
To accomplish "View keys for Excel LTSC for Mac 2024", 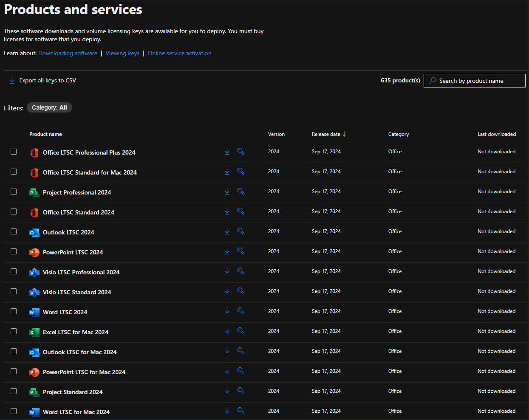I will (x=241, y=331).
